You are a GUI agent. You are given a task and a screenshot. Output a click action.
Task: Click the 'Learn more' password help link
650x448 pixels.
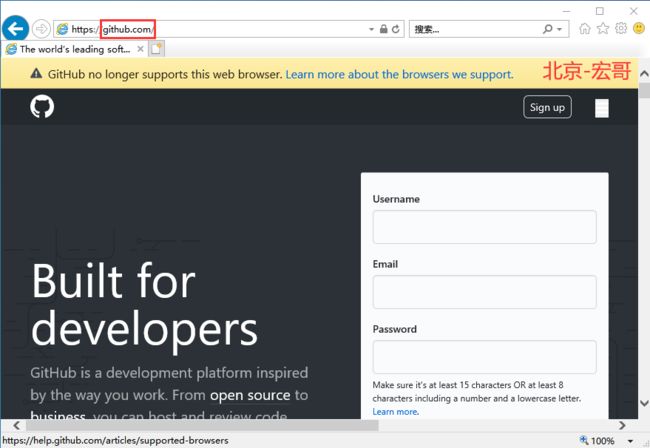click(395, 412)
